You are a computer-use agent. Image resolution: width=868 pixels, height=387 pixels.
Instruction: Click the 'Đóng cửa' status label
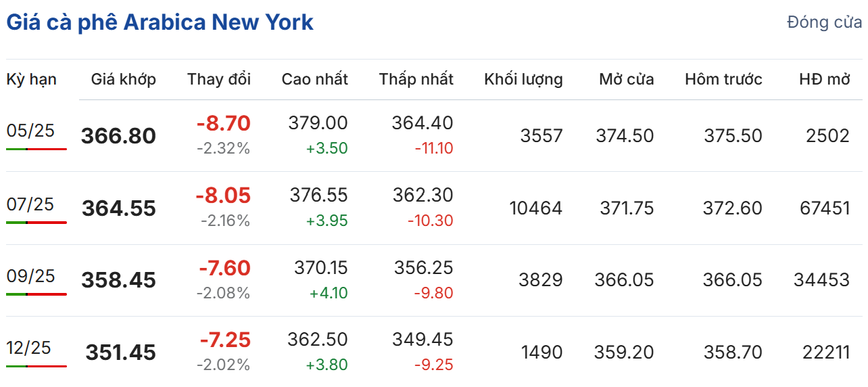click(824, 22)
